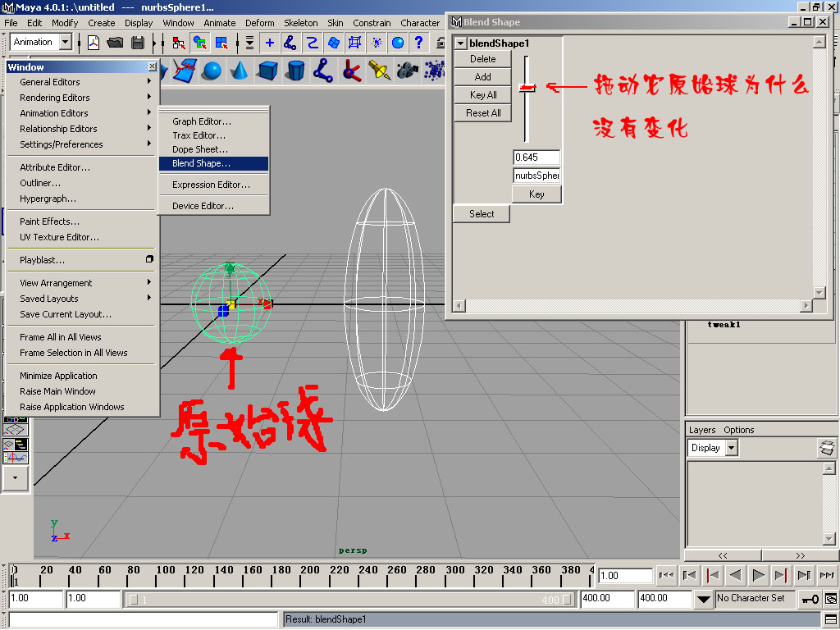Toggle the surfaces selection mask icon
The height and width of the screenshot is (630, 840).
(333, 43)
